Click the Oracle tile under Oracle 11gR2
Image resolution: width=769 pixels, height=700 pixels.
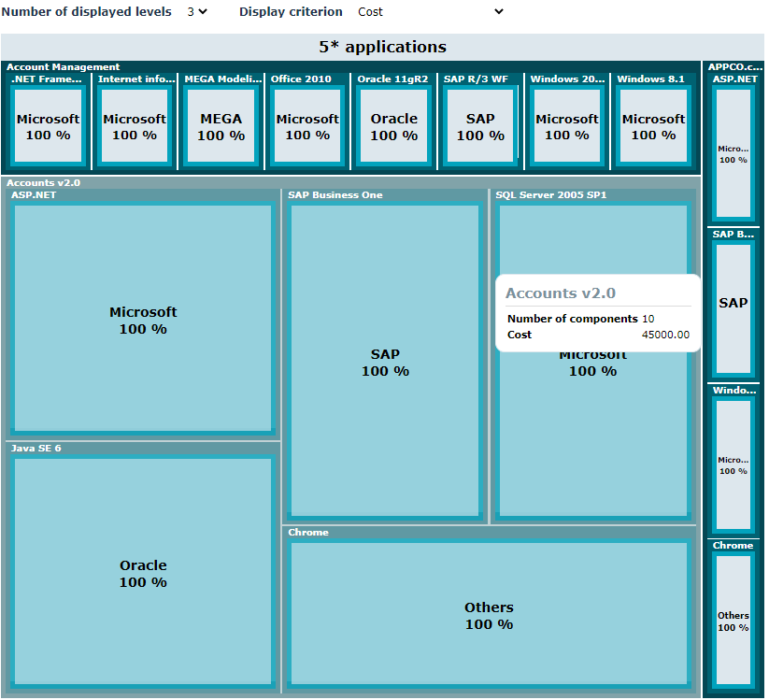click(x=393, y=127)
